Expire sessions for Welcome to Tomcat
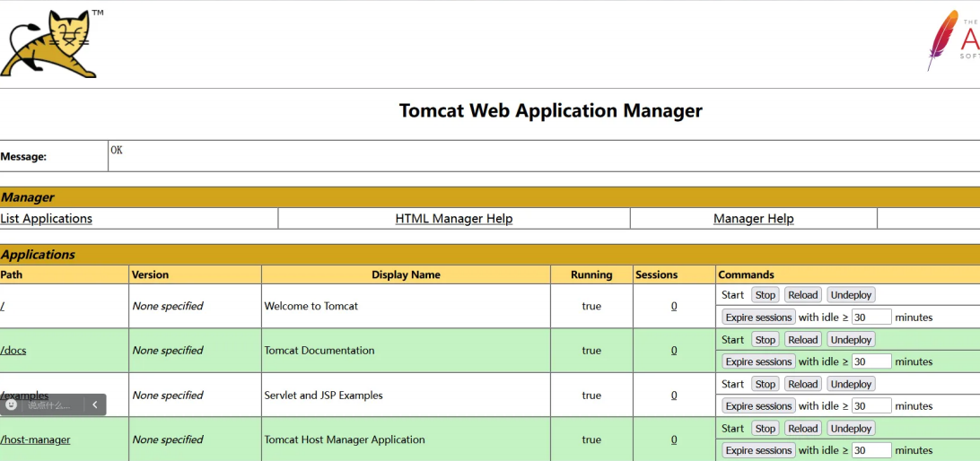Image resolution: width=980 pixels, height=461 pixels. click(x=758, y=317)
